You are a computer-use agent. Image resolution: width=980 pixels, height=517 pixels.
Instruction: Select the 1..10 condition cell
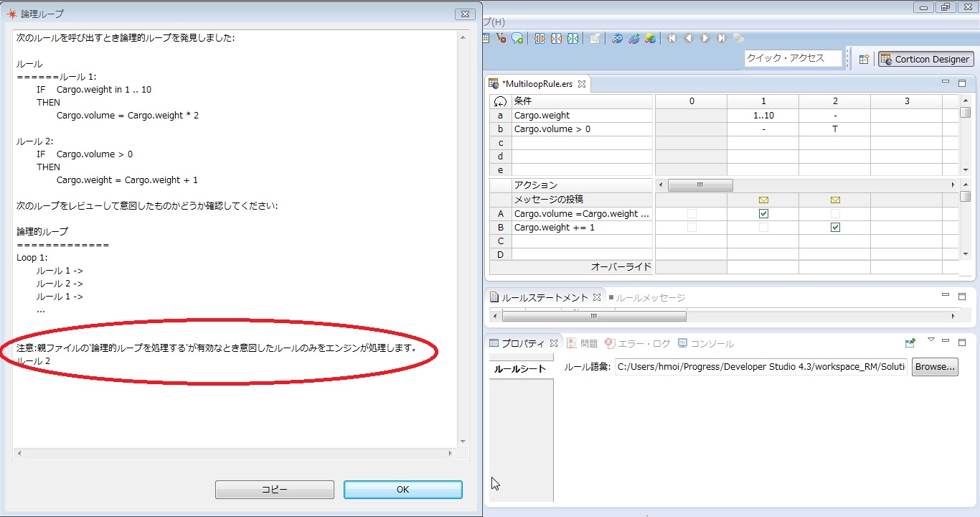[763, 116]
